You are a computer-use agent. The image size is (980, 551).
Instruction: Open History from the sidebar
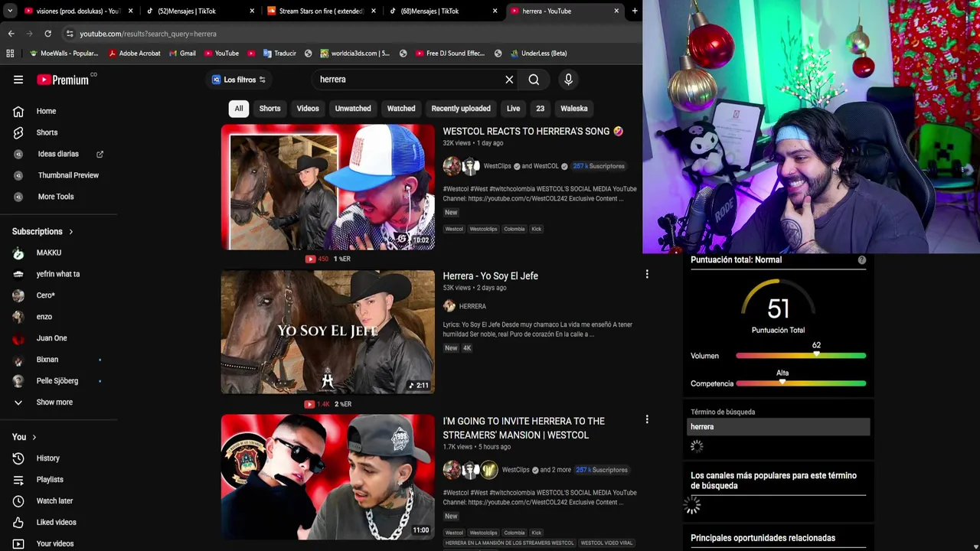48,458
